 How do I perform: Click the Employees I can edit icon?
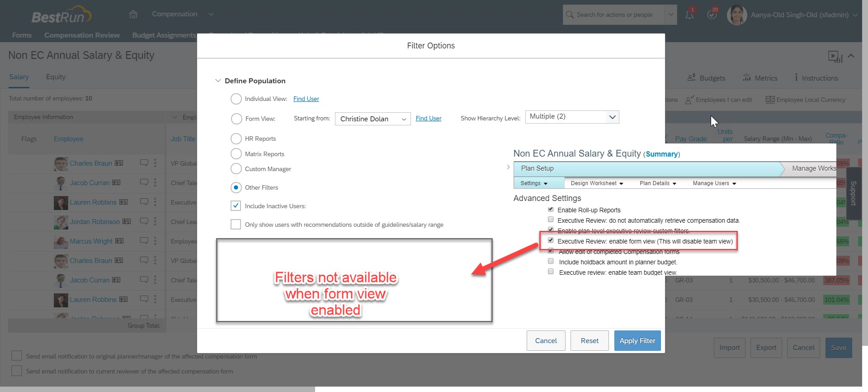(689, 100)
